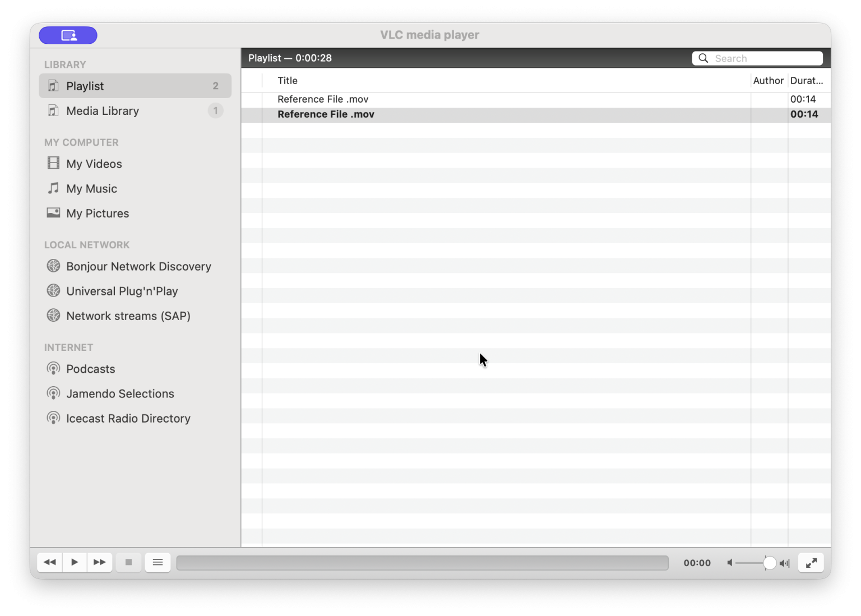Image resolution: width=861 pixels, height=616 pixels.
Task: Set volume to maximum via loud speaker icon
Action: [785, 563]
